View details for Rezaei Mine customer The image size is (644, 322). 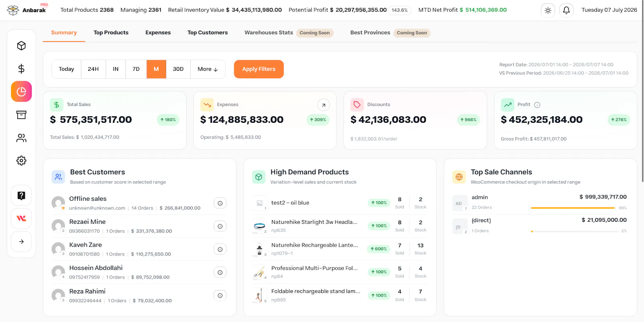[220, 226]
